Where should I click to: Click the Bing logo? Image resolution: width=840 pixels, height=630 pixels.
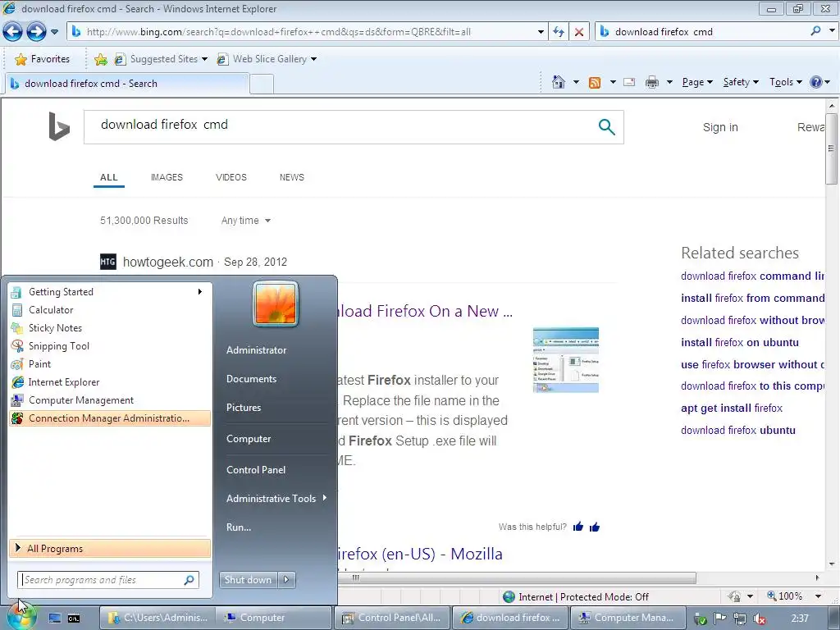(x=59, y=126)
